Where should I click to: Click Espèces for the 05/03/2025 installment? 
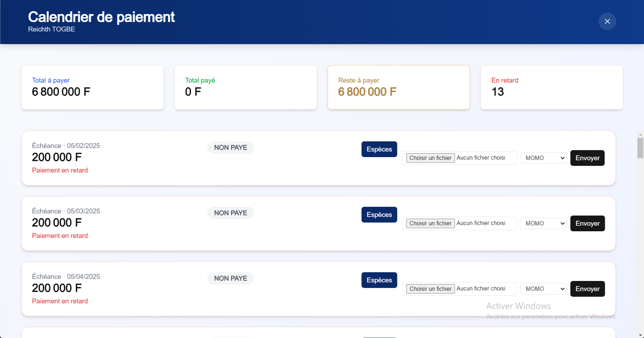[x=379, y=215]
